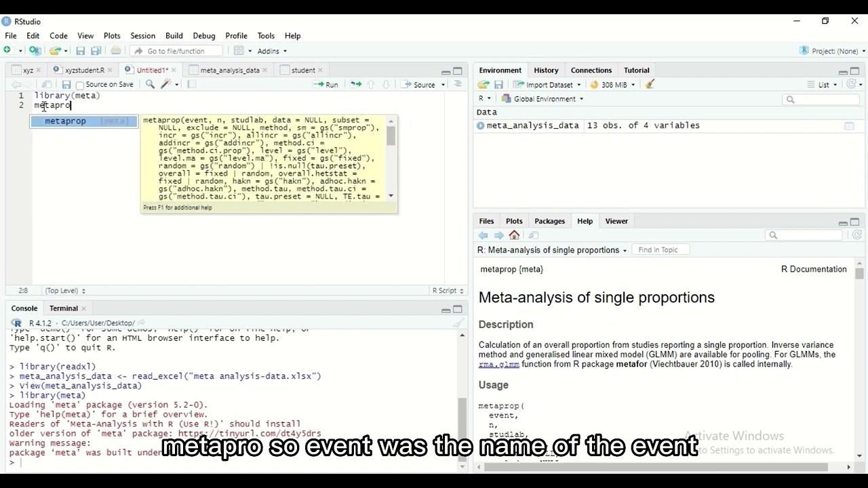The width and height of the screenshot is (868, 488).
Task: Open the Plots menu
Action: point(112,36)
